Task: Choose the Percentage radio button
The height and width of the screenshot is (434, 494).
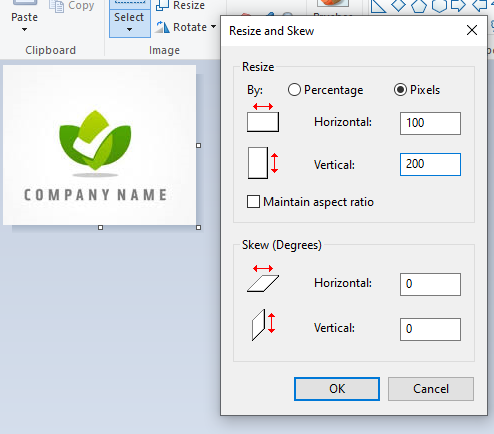Action: click(294, 90)
